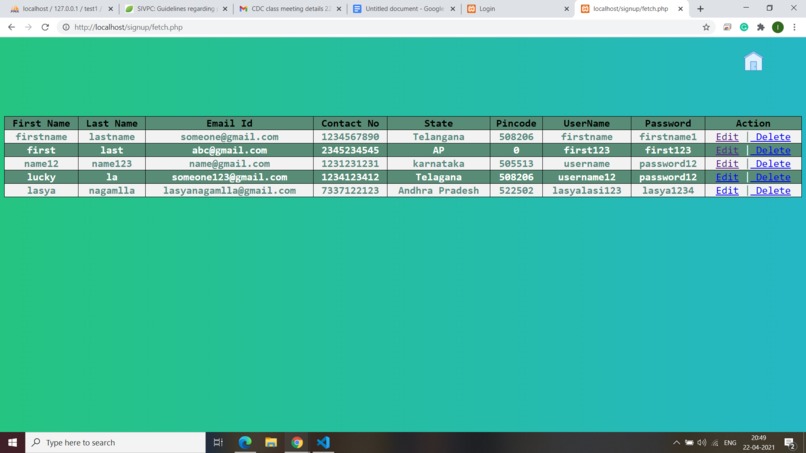The image size is (806, 453).
Task: Close the Untitled document tab
Action: pyautogui.click(x=452, y=9)
